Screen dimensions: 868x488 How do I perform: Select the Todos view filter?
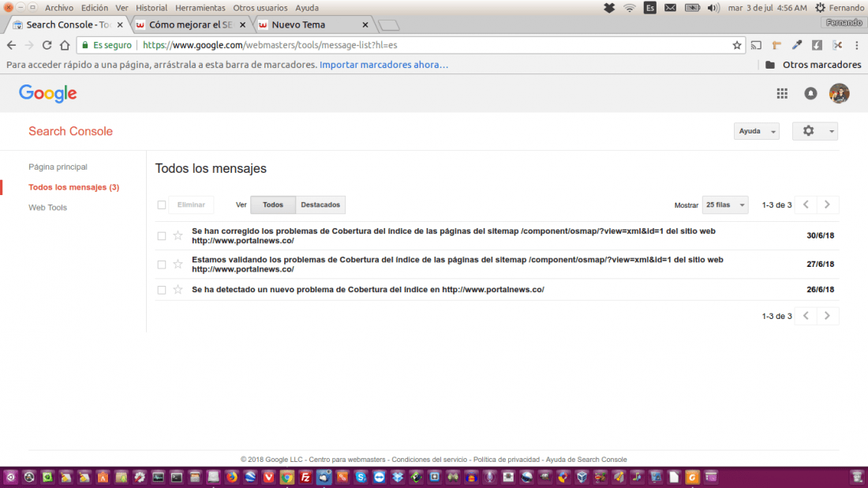tap(273, 205)
